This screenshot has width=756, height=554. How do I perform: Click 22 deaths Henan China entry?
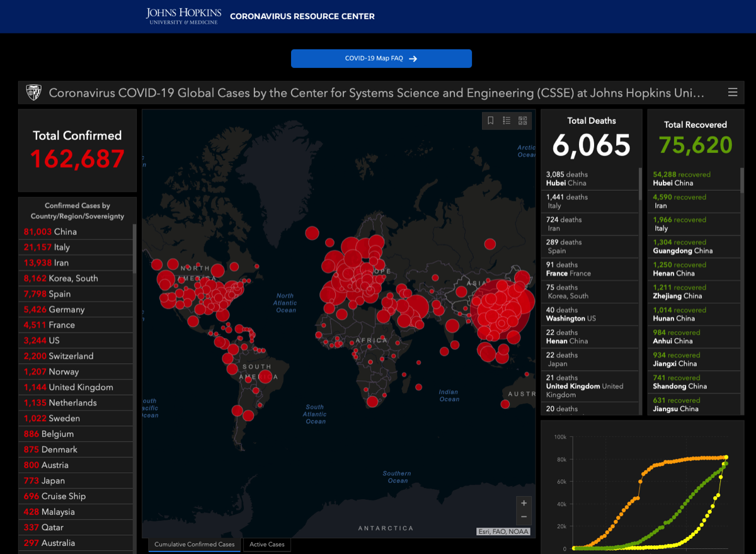pyautogui.click(x=590, y=337)
